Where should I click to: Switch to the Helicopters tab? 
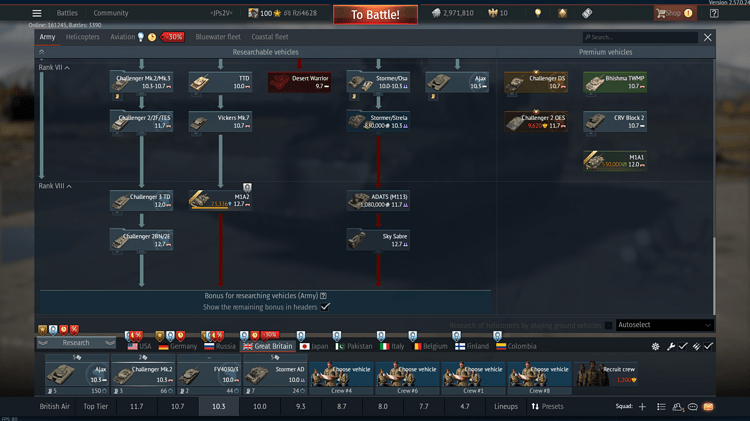click(83, 37)
